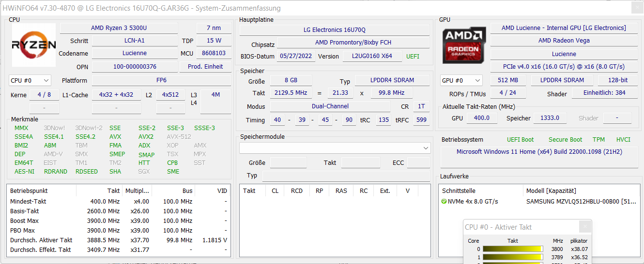Click the RAS column header

coord(341,191)
